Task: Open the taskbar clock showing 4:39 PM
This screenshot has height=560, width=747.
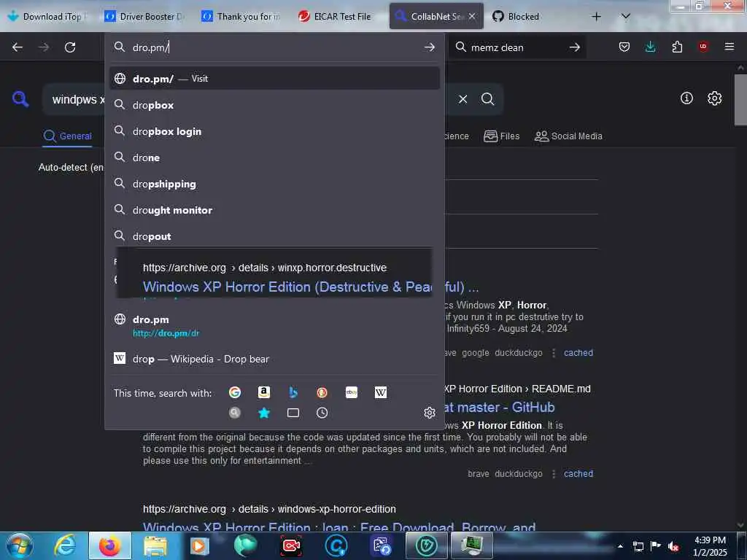Action: [710, 546]
